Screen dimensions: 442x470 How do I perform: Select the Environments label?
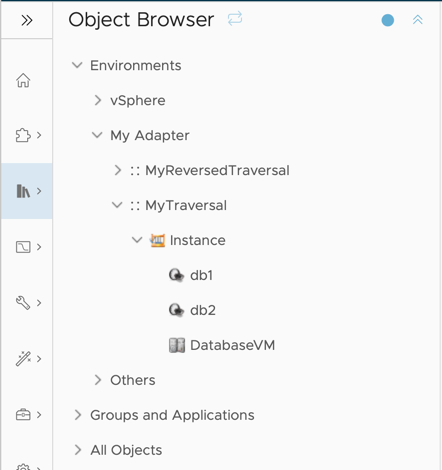pyautogui.click(x=136, y=65)
